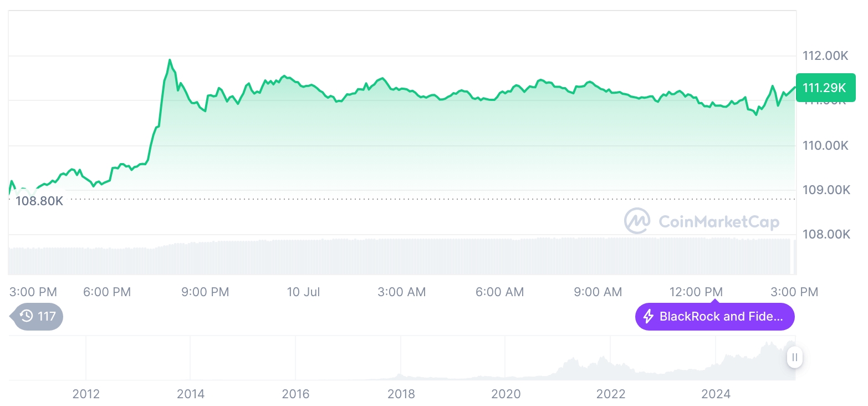The image size is (868, 406).
Task: Click the green 111.29K current price label
Action: (825, 88)
